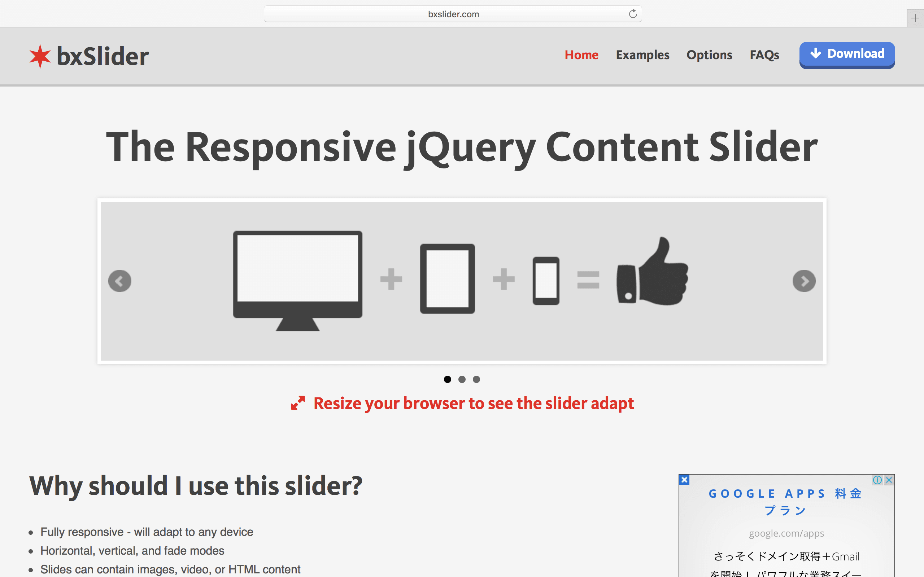The width and height of the screenshot is (924, 577).
Task: Toggle the new tab plus button
Action: click(x=915, y=17)
